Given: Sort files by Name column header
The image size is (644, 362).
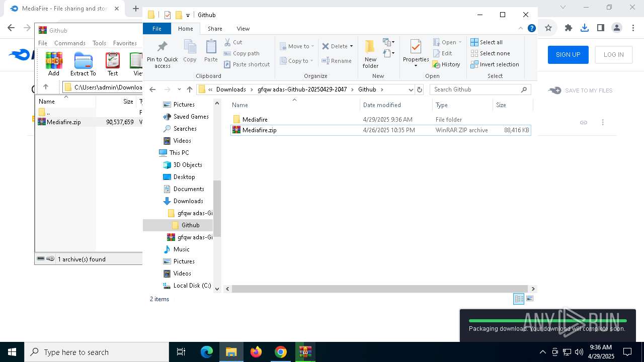Looking at the screenshot, I should pos(295,105).
